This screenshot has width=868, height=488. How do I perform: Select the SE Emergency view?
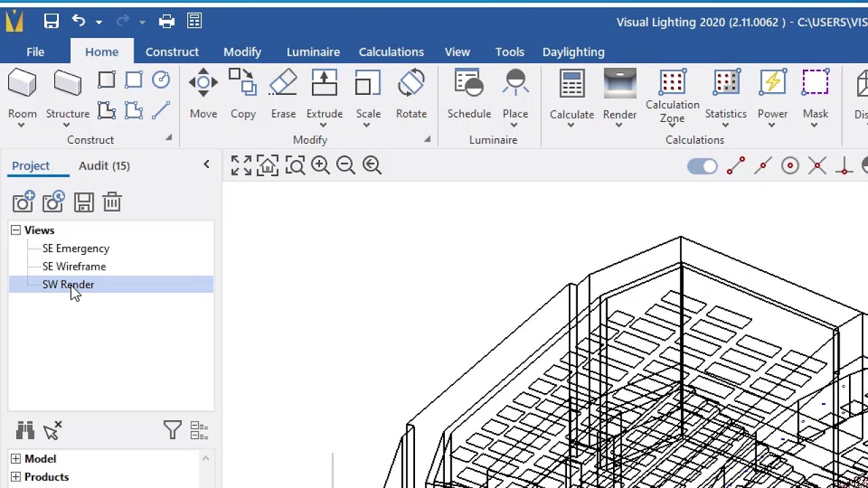[x=76, y=248]
